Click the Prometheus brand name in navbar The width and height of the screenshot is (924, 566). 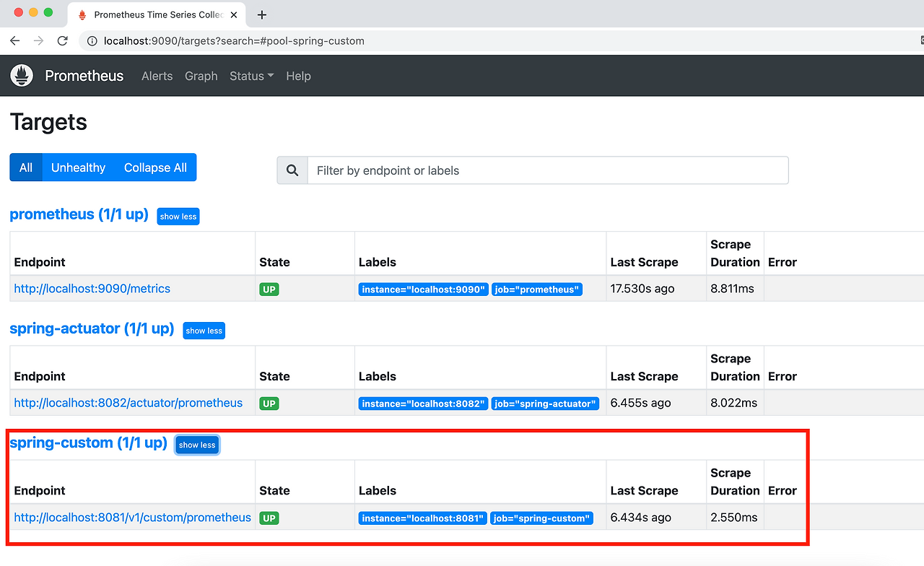[x=84, y=76]
